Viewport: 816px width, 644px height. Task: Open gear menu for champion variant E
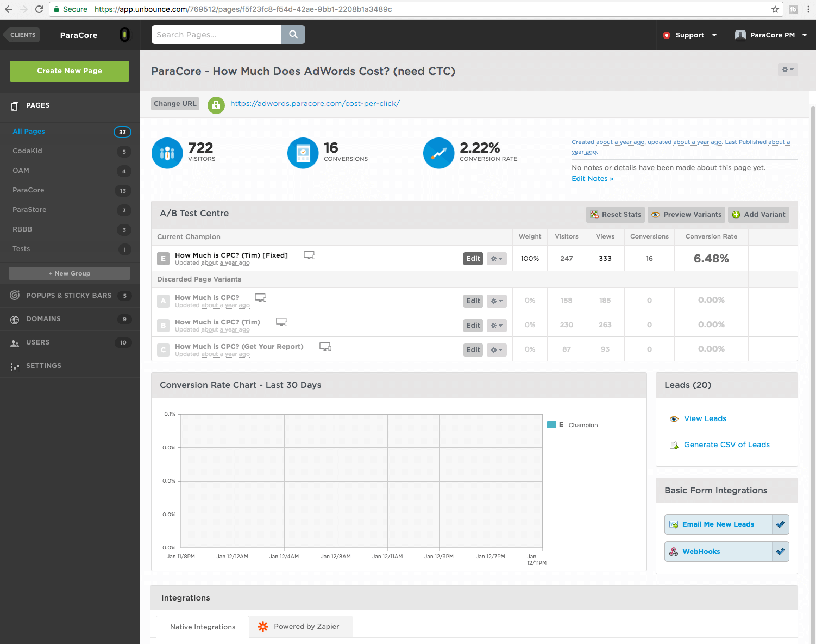point(497,259)
